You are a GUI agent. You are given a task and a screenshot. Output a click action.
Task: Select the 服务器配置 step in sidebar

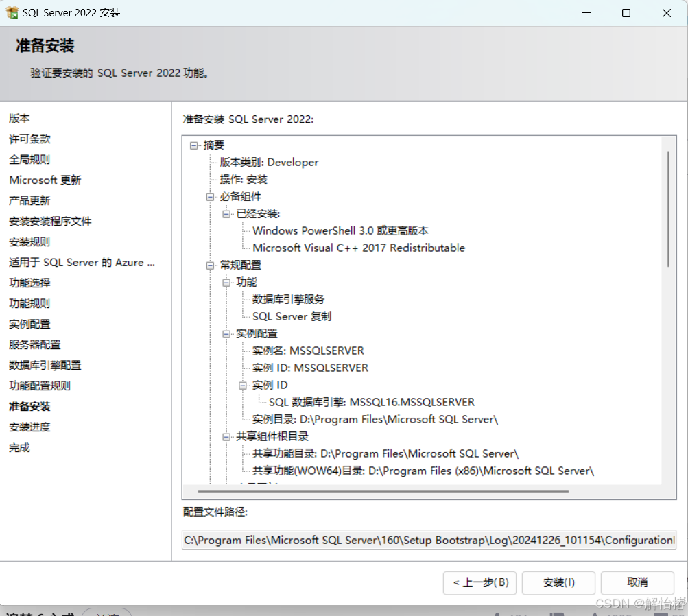35,345
